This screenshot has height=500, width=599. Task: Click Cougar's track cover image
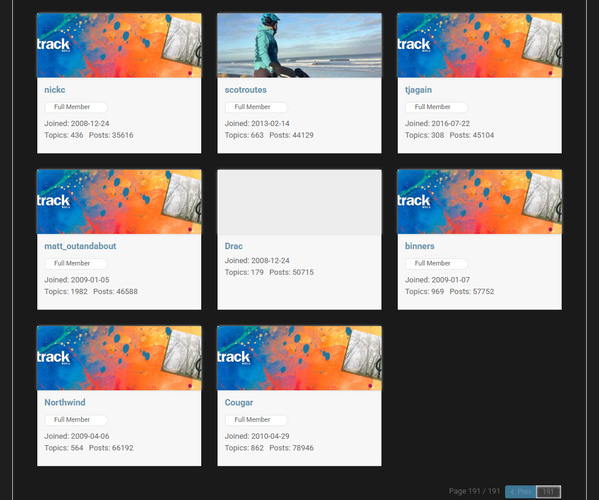pyautogui.click(x=300, y=358)
